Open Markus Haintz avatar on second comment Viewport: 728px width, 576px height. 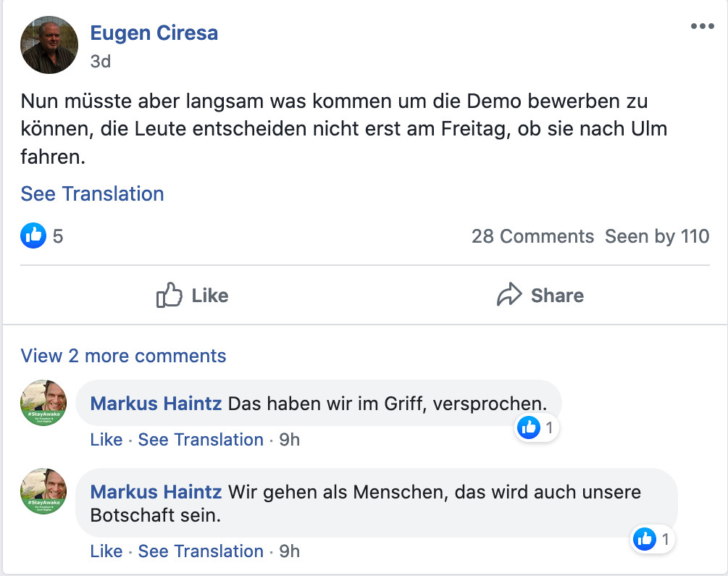[x=43, y=491]
